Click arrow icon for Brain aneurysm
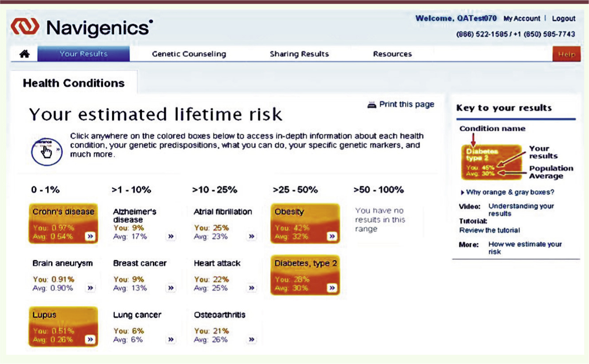The height and width of the screenshot is (364, 589). click(x=90, y=288)
